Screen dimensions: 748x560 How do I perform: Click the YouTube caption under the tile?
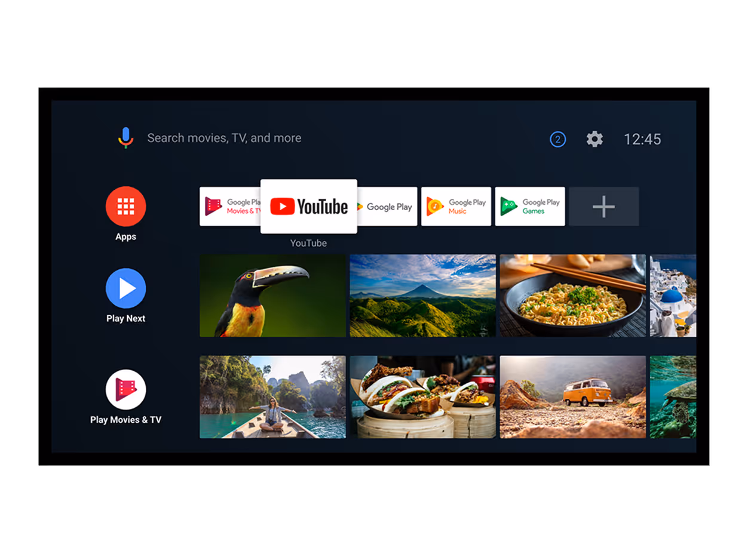308,243
